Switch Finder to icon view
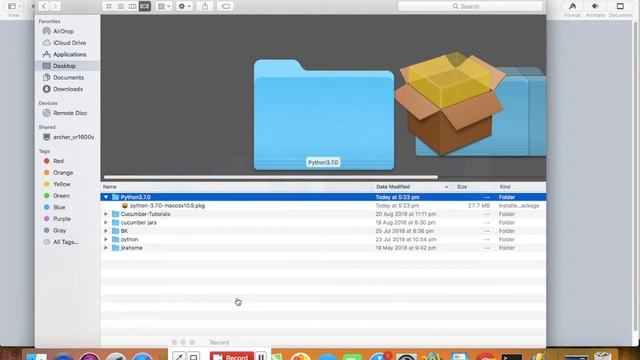 (109, 6)
